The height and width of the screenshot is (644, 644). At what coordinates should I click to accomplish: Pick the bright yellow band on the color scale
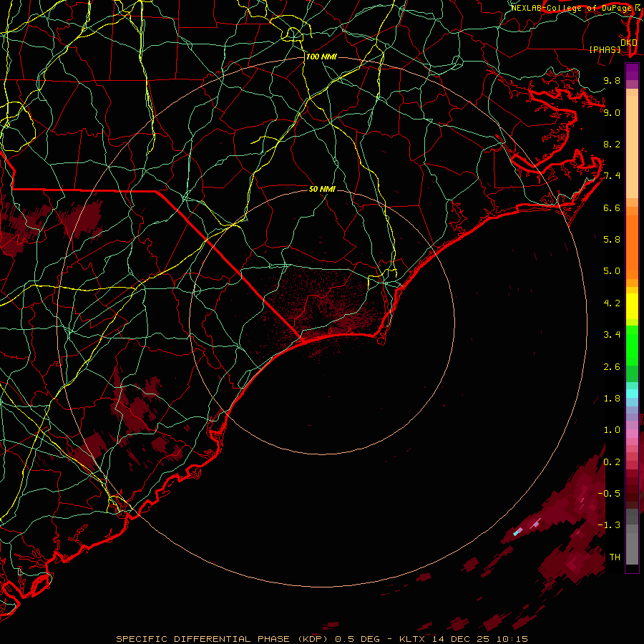(632, 306)
